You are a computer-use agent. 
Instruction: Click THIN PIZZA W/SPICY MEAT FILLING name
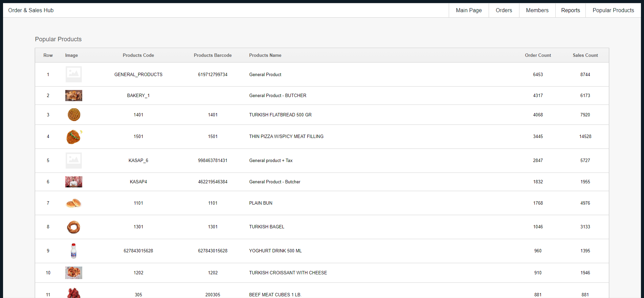click(x=286, y=136)
